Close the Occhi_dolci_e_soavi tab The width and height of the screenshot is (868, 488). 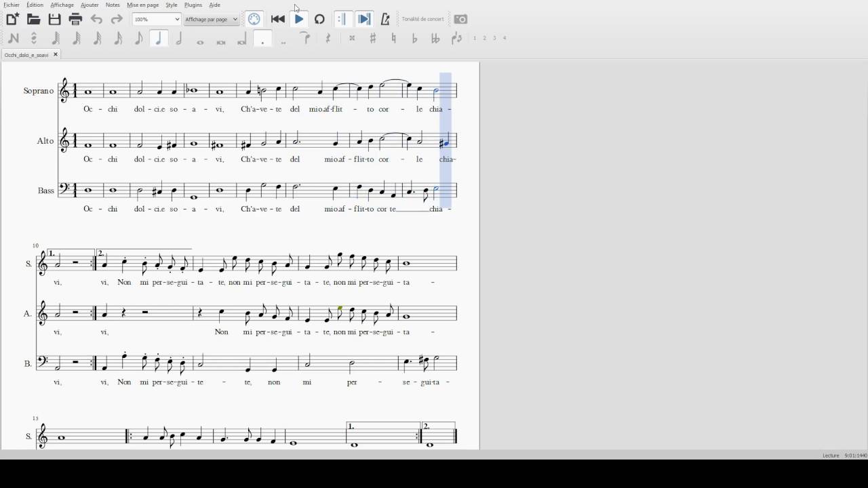tap(56, 54)
